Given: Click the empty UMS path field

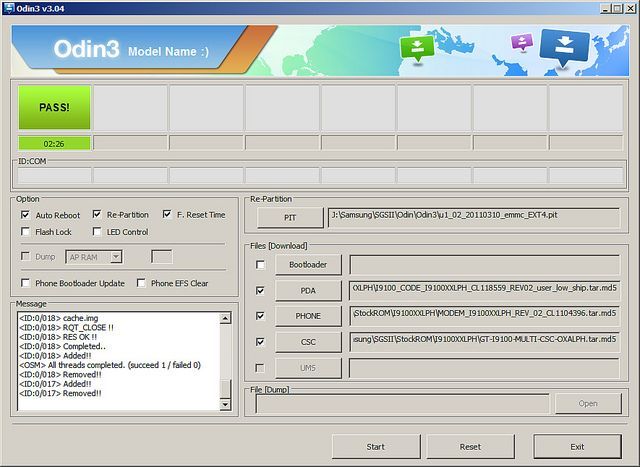Looking at the screenshot, I should tap(485, 368).
